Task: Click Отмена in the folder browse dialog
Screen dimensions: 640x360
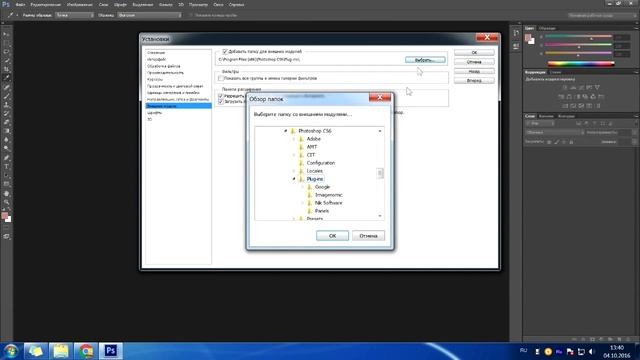Action: point(368,236)
